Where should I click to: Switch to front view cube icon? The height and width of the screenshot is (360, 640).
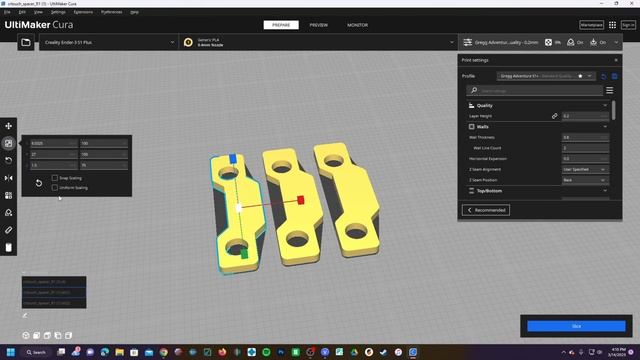point(36,336)
